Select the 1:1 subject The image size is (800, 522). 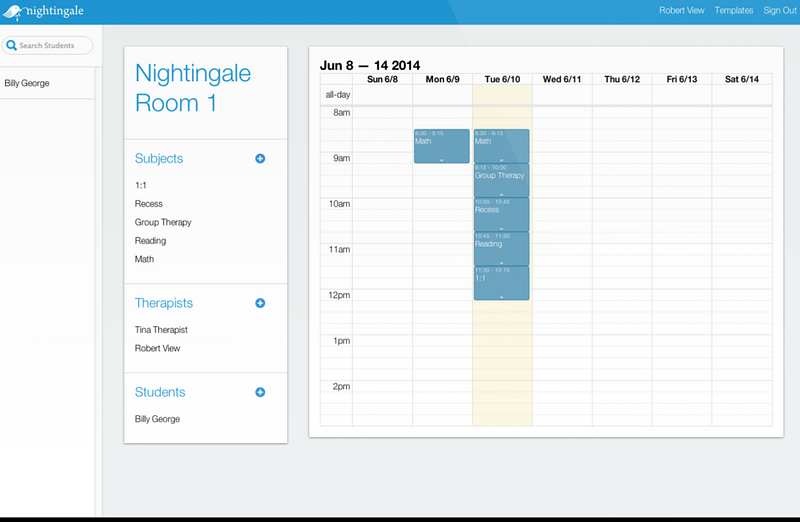pyautogui.click(x=141, y=185)
